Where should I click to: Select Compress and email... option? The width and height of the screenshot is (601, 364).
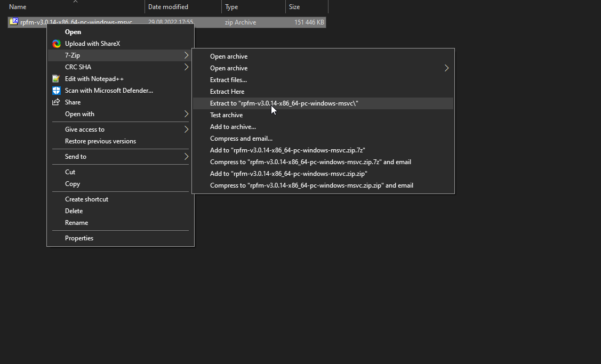[323, 139]
